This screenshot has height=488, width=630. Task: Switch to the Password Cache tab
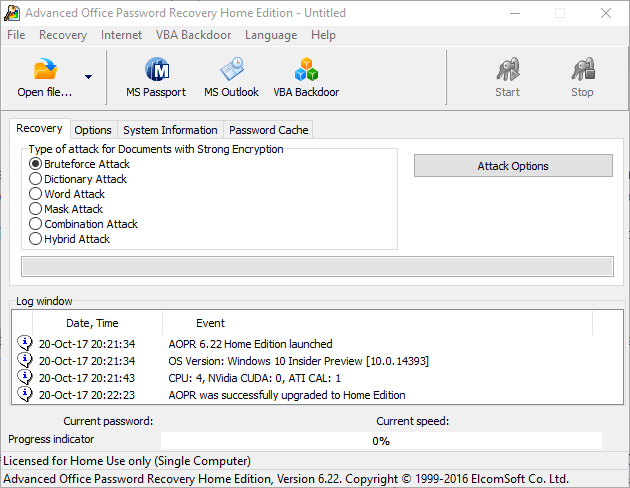tap(268, 130)
